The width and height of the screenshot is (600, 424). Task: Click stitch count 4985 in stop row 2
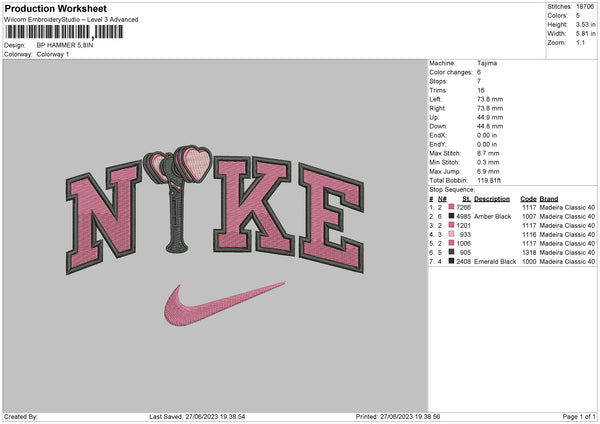[463, 217]
